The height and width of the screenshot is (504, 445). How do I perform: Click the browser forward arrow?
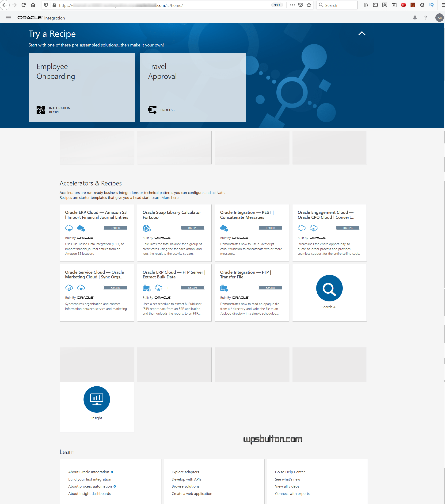[x=14, y=5]
